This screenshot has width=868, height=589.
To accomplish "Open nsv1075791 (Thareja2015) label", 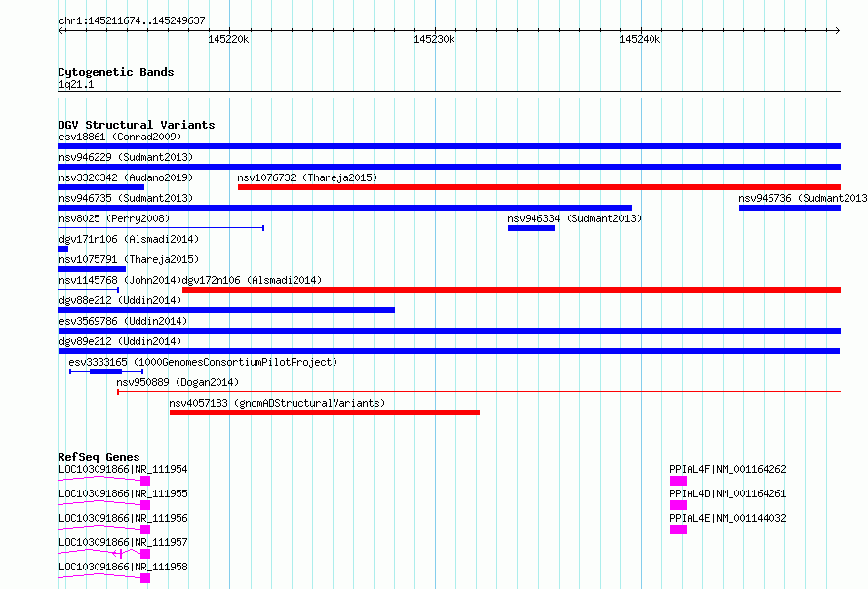I will coord(129,259).
